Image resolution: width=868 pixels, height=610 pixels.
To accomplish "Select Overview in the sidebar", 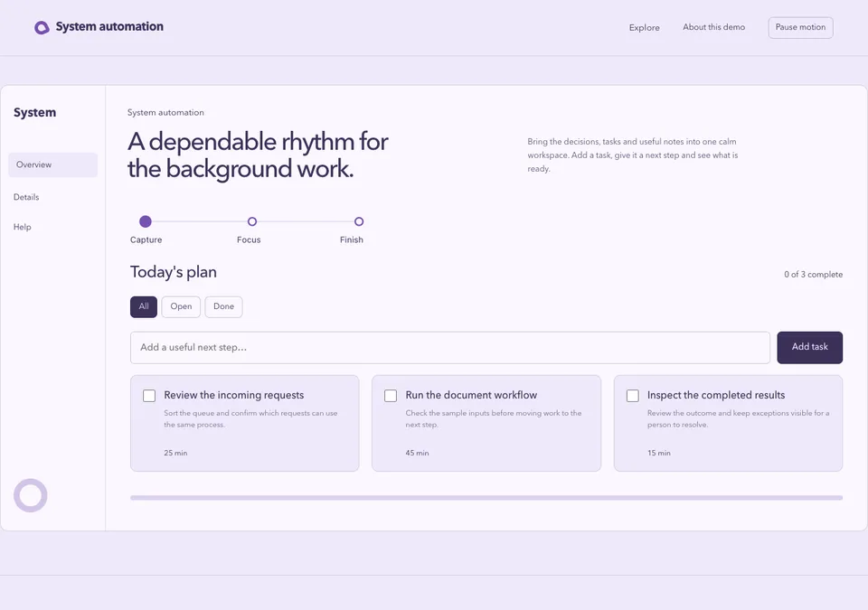I will [x=52, y=165].
